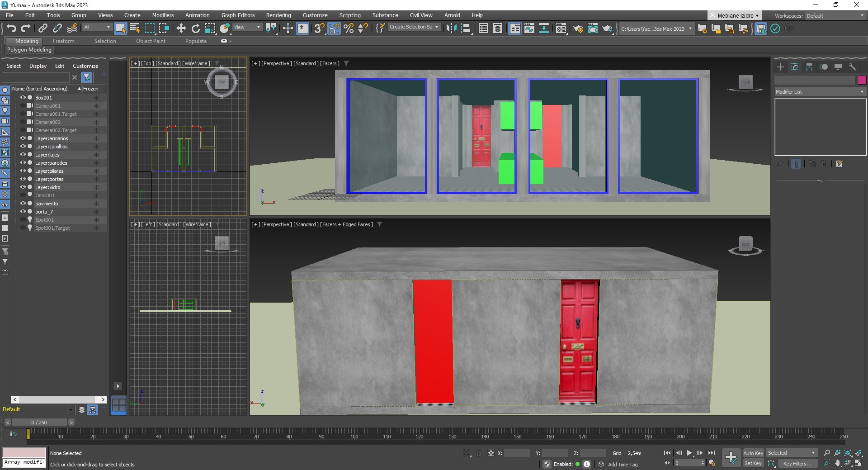Open the selection filter All dropdown
868x470 pixels.
[97, 28]
